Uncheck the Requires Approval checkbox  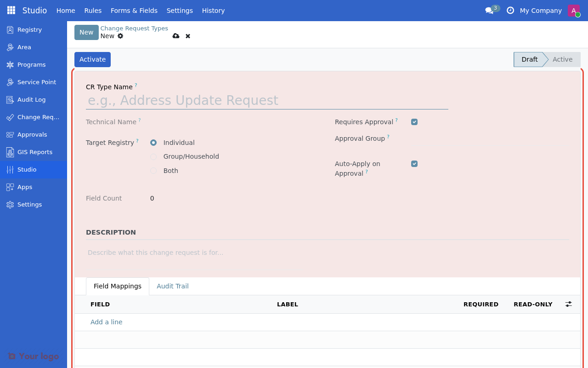coord(414,121)
